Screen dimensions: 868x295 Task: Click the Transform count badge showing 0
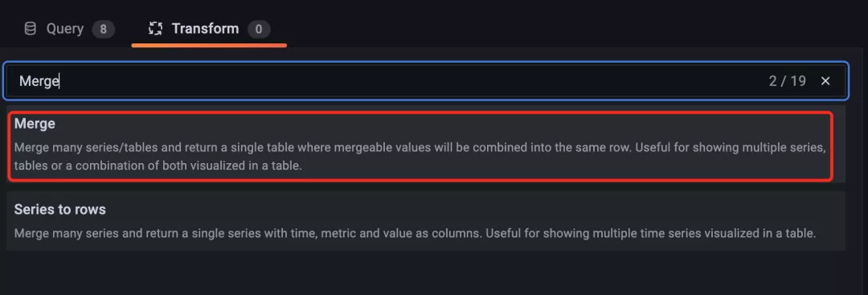pos(259,29)
